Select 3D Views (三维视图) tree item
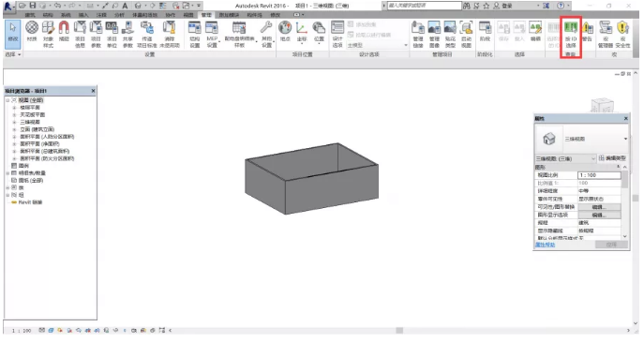644x342 pixels. 30,123
